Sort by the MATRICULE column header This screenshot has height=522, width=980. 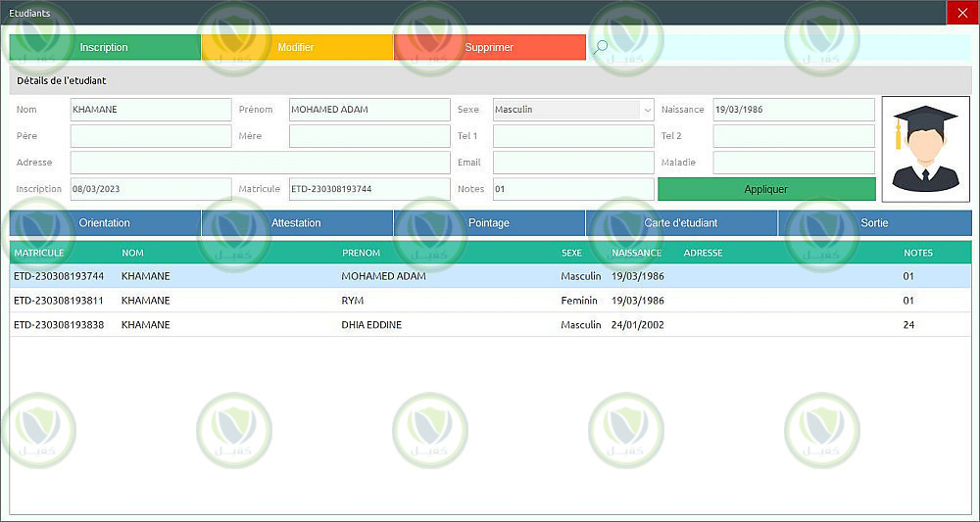39,253
